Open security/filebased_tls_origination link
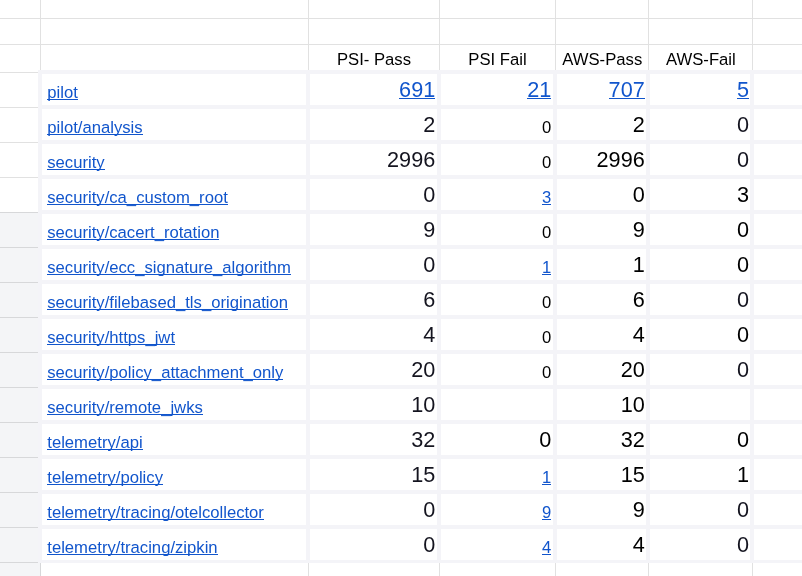This screenshot has width=802, height=576. pyautogui.click(x=167, y=302)
